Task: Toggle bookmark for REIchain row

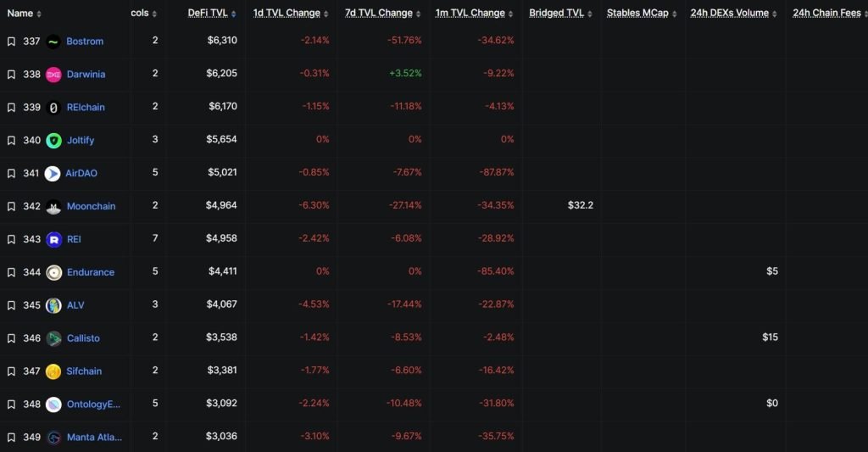Action: point(11,108)
